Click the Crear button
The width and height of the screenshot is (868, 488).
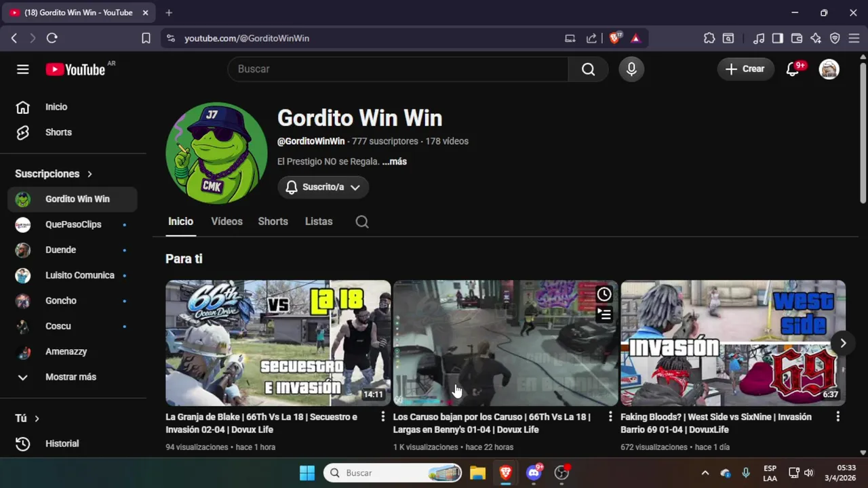745,69
